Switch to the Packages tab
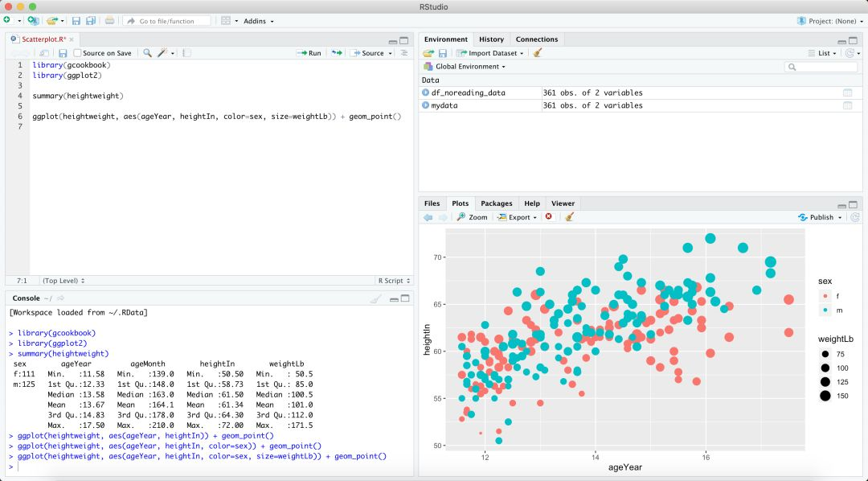 (496, 203)
